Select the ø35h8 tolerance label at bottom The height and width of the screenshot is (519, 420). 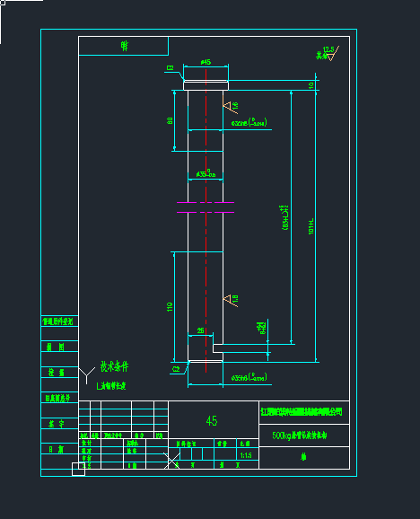[249, 377]
